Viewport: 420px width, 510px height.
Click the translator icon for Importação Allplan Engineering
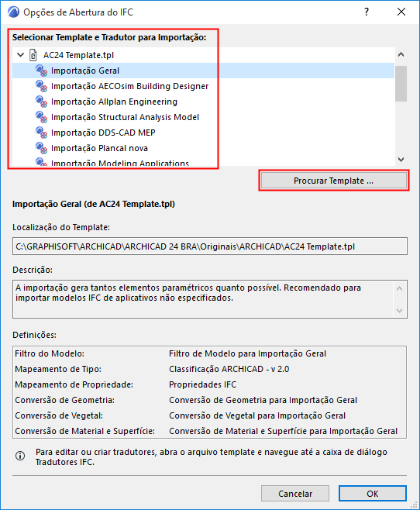tap(41, 102)
